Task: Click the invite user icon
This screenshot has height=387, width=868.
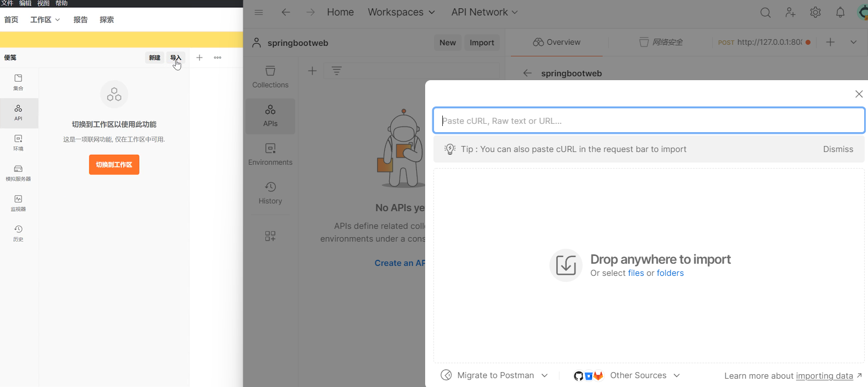Action: coord(791,13)
